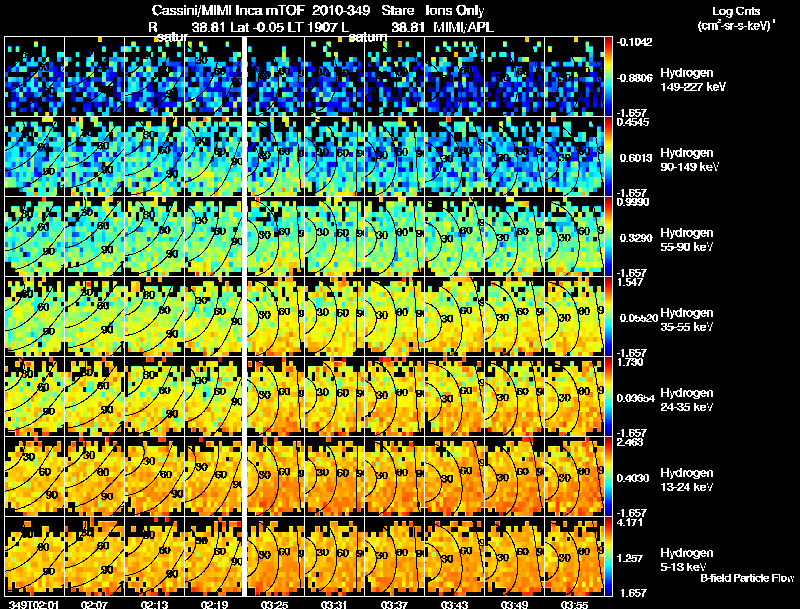This screenshot has width=800, height=609.
Task: Click the 03:25 time label
Action: (274, 604)
